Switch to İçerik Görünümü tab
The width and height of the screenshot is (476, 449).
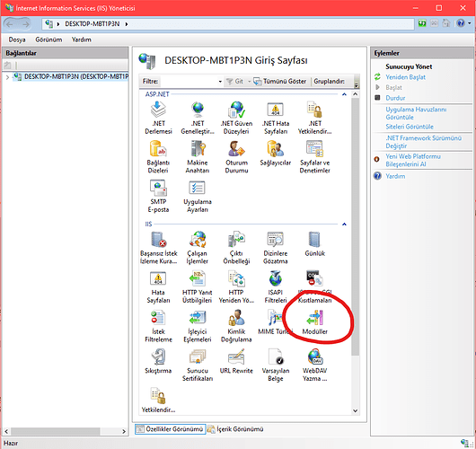point(235,429)
